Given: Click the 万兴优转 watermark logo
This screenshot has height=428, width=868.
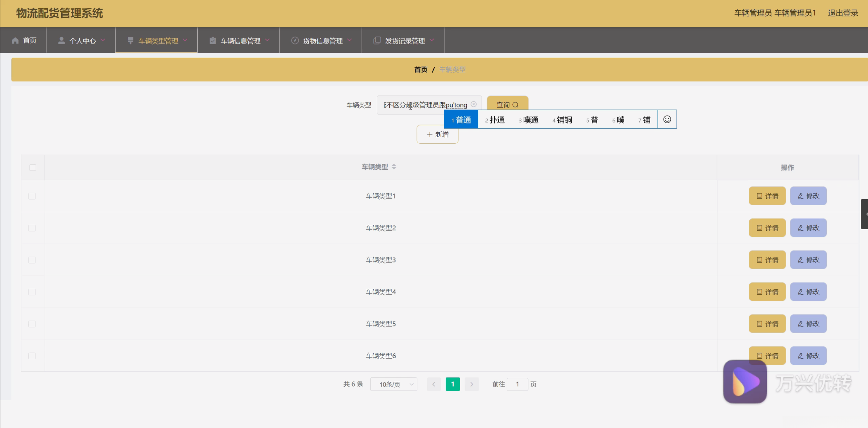Looking at the screenshot, I should pos(745,381).
